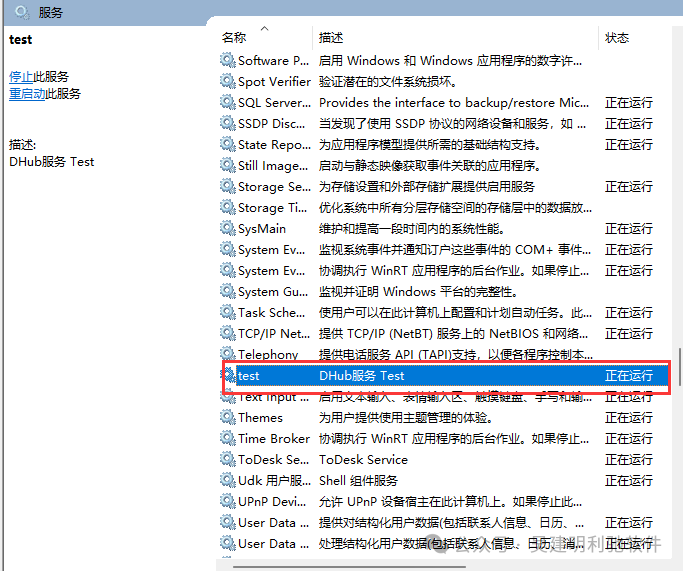683x571 pixels.
Task: Sort by the 名称 column header
Action: point(234,37)
